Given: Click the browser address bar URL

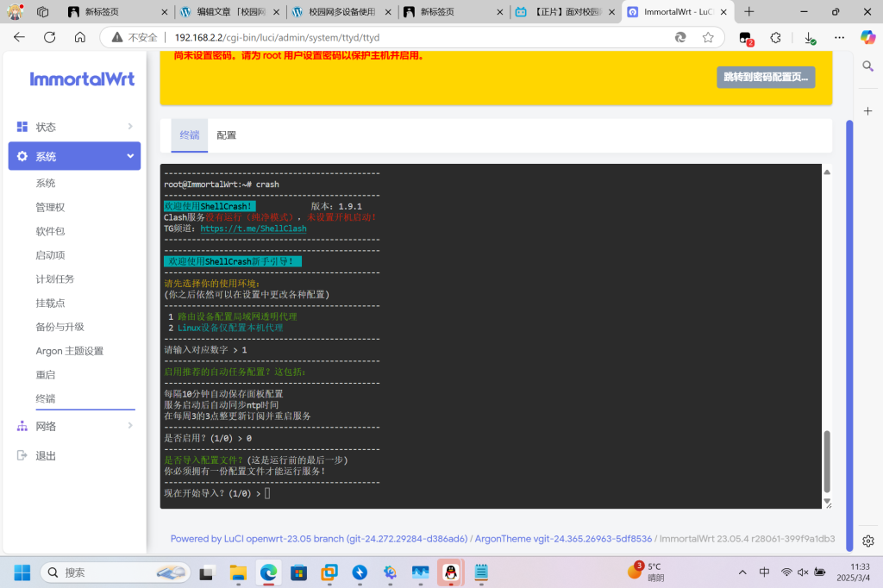Looking at the screenshot, I should pyautogui.click(x=276, y=38).
